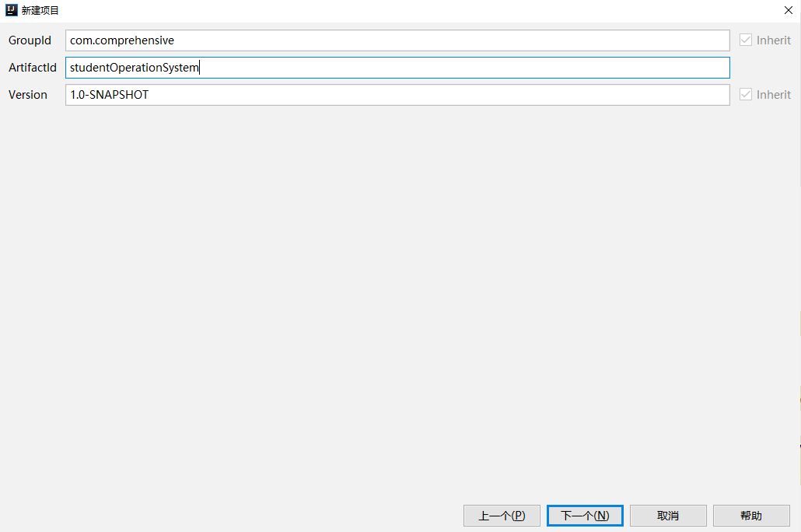801x532 pixels.
Task: Click the GroupId input field
Action: tap(397, 40)
